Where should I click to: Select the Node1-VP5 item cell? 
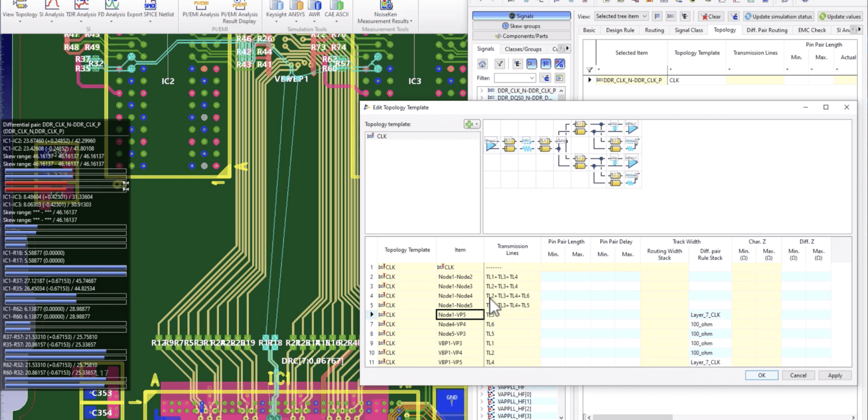click(x=460, y=314)
